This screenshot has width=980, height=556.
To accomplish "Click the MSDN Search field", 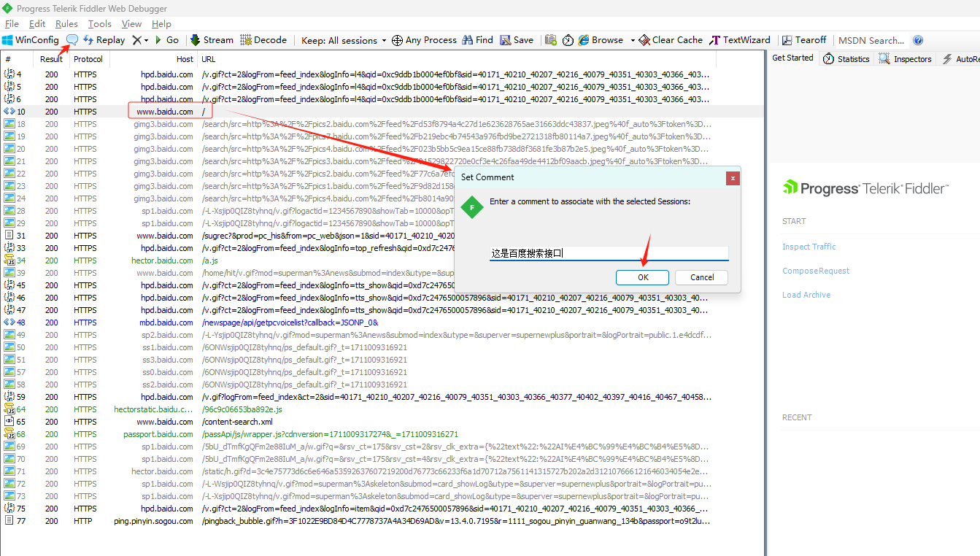I will coord(871,40).
